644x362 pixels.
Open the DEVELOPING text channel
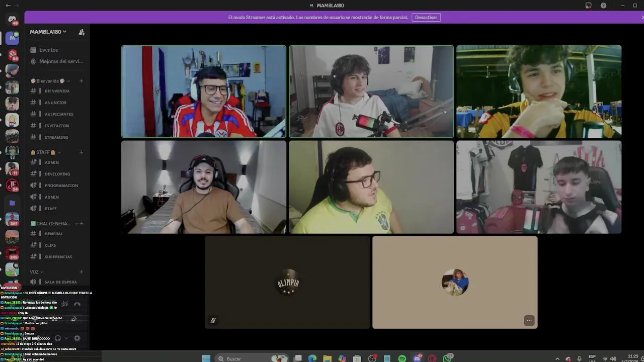click(56, 174)
